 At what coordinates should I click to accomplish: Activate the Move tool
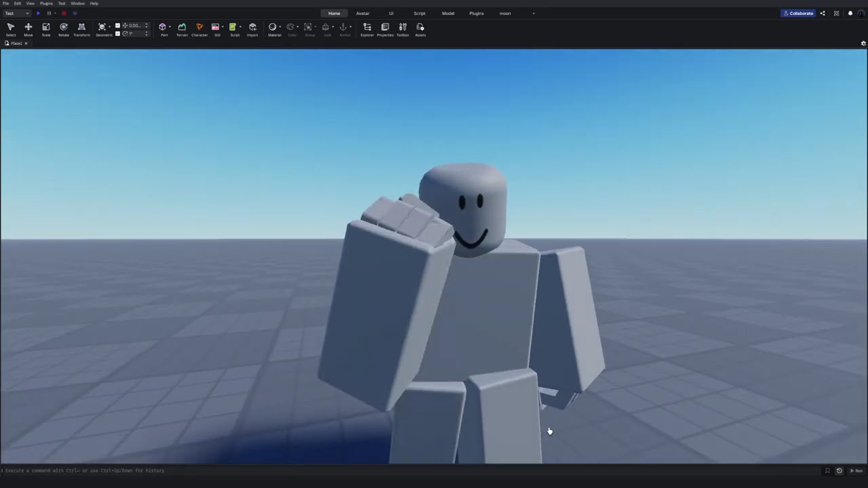[x=28, y=29]
